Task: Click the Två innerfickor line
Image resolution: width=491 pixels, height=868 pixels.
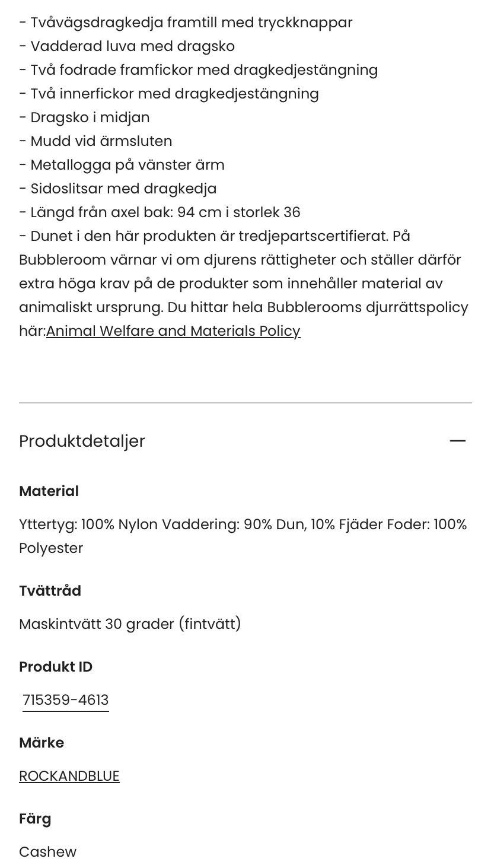Action: pos(169,94)
